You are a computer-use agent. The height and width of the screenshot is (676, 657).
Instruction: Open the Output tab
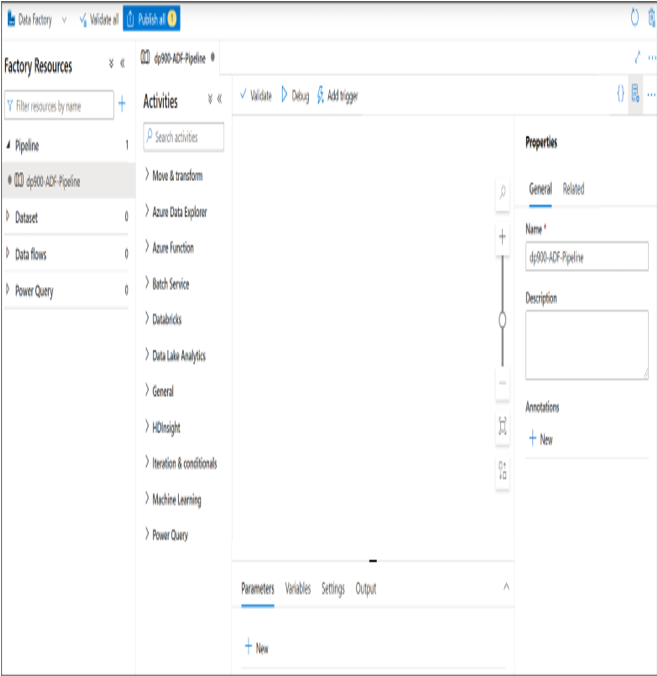pyautogui.click(x=366, y=588)
